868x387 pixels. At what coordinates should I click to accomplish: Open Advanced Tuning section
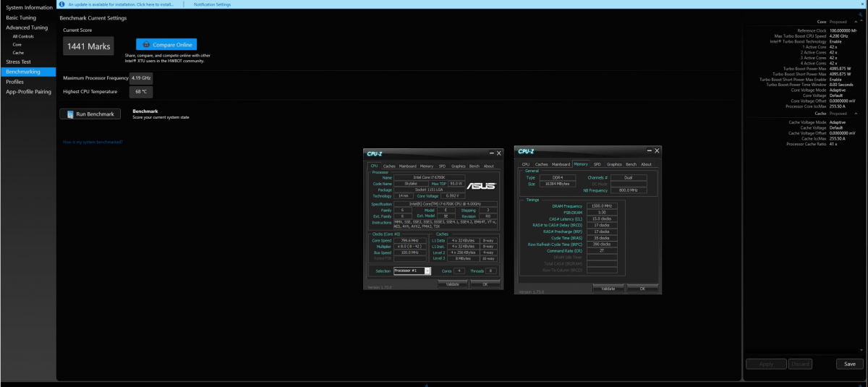[x=28, y=27]
